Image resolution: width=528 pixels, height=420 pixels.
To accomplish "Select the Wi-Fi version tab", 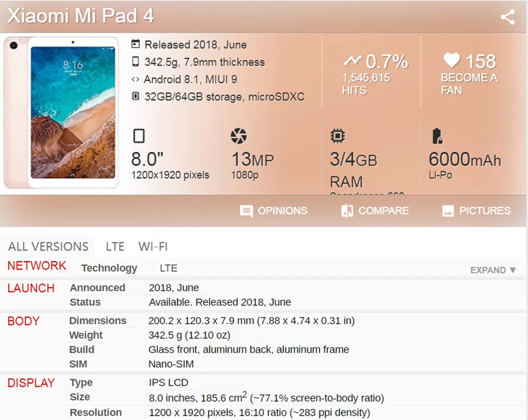I will (153, 247).
